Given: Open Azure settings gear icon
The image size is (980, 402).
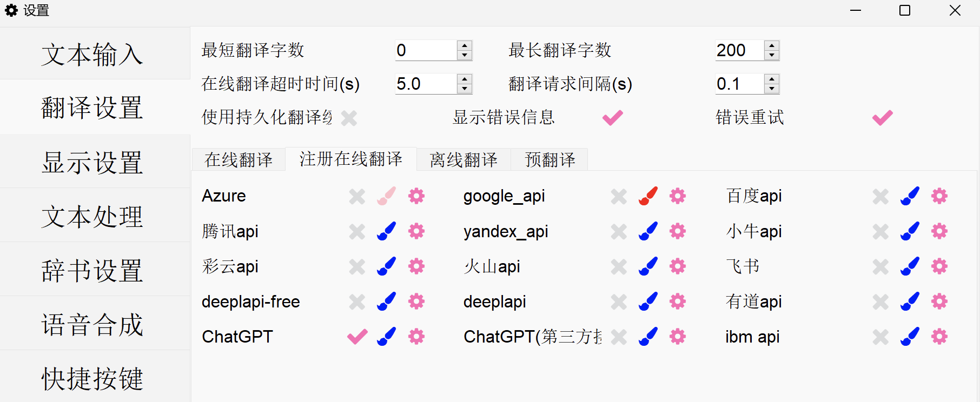Looking at the screenshot, I should pos(416,196).
